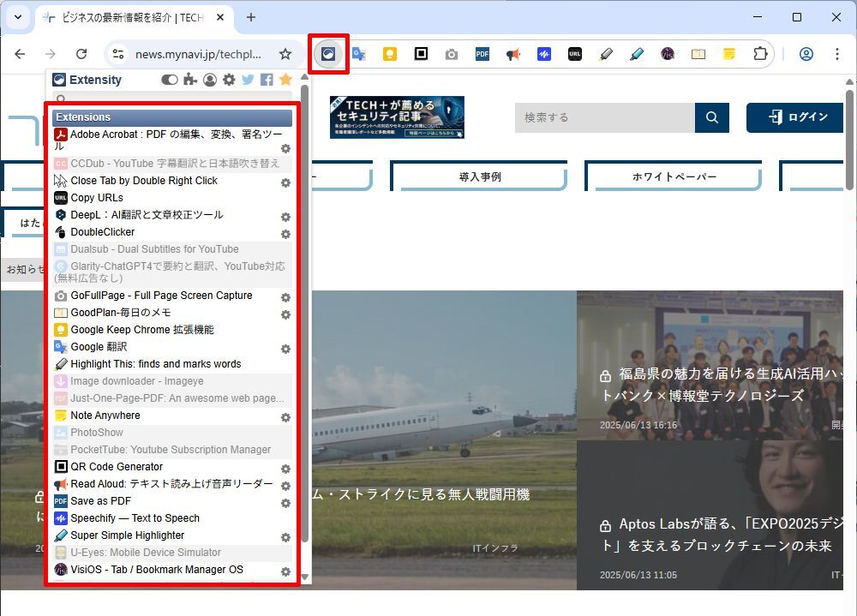Image resolution: width=857 pixels, height=616 pixels.
Task: Open TECH+ security article banner
Action: click(x=397, y=117)
